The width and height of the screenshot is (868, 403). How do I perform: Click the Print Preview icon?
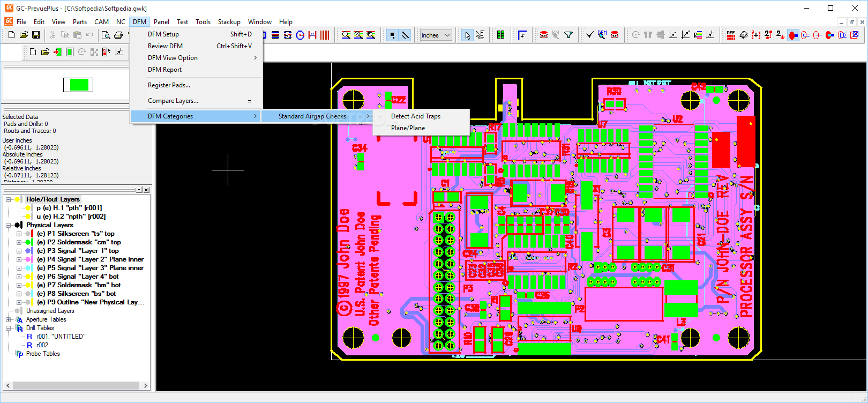point(106,35)
